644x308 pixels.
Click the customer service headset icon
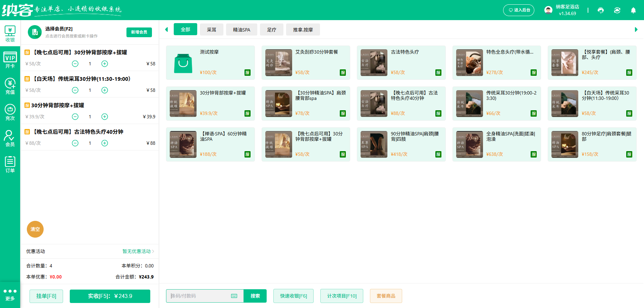pyautogui.click(x=601, y=10)
